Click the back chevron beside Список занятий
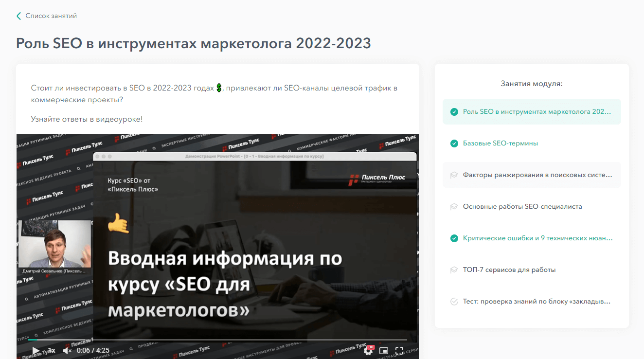Viewport: 644px width, 359px height. (19, 16)
